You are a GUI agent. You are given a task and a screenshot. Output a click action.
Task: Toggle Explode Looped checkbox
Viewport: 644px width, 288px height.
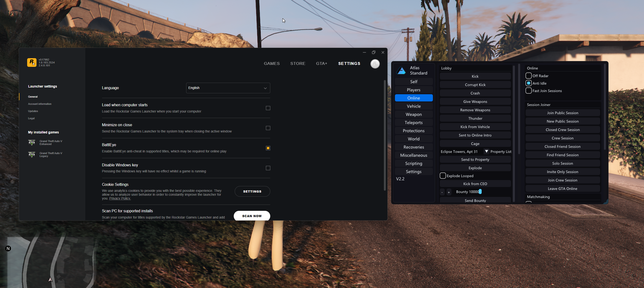443,176
